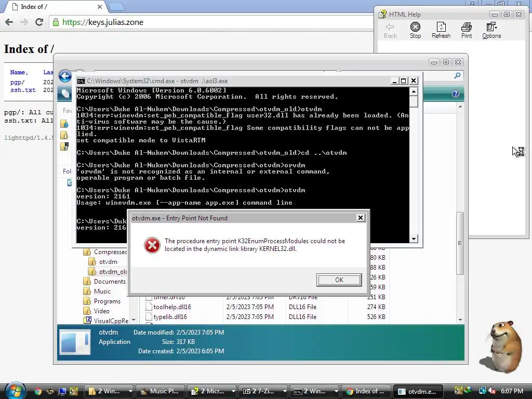Viewport: 532px width, 399px height.
Task: Click the Explorer back arrow button
Action: click(65, 76)
